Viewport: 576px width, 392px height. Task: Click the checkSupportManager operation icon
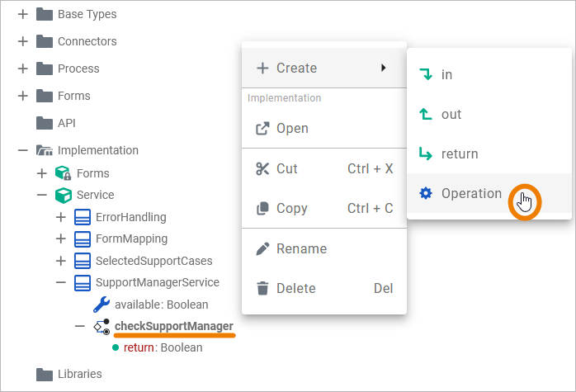coord(102,327)
